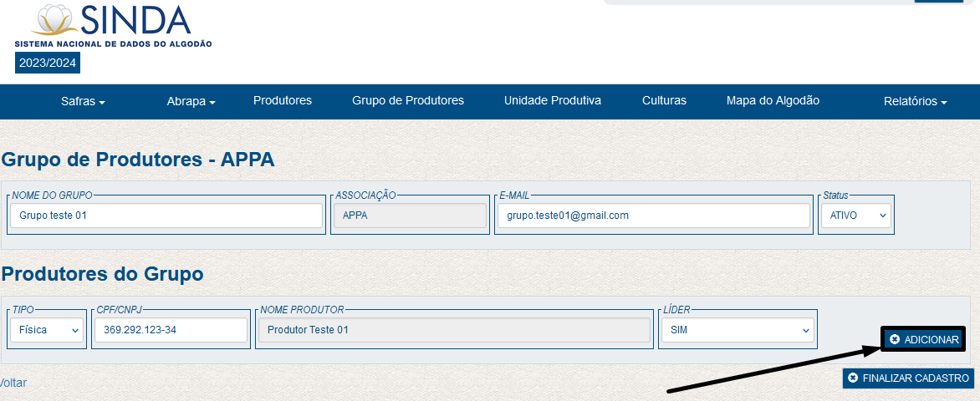Open the Relatórios dropdown menu
Image resolution: width=980 pixels, height=401 pixels.
coord(915,102)
